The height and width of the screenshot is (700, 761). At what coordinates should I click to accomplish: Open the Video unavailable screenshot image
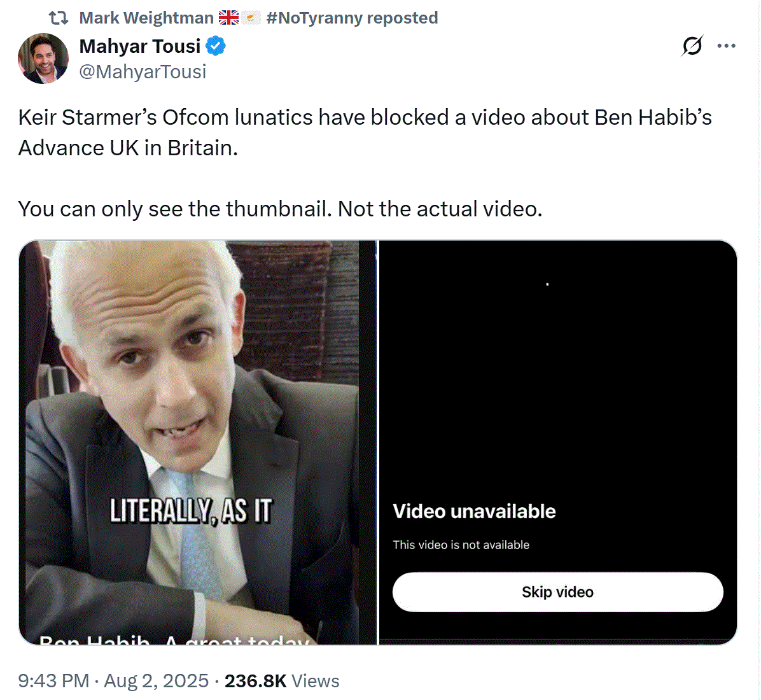pyautogui.click(x=557, y=382)
